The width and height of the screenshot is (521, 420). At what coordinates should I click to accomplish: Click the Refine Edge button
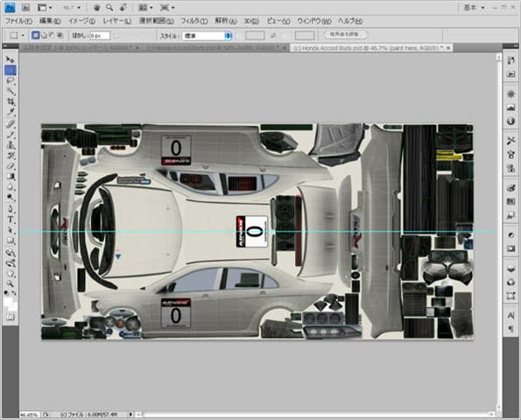coord(346,34)
